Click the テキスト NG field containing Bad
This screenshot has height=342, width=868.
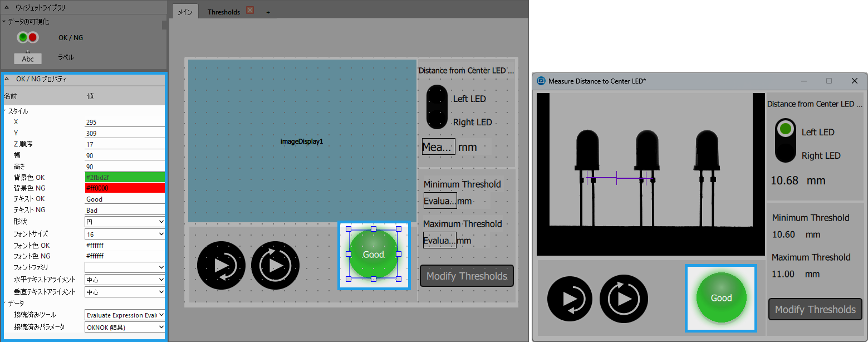tap(125, 211)
